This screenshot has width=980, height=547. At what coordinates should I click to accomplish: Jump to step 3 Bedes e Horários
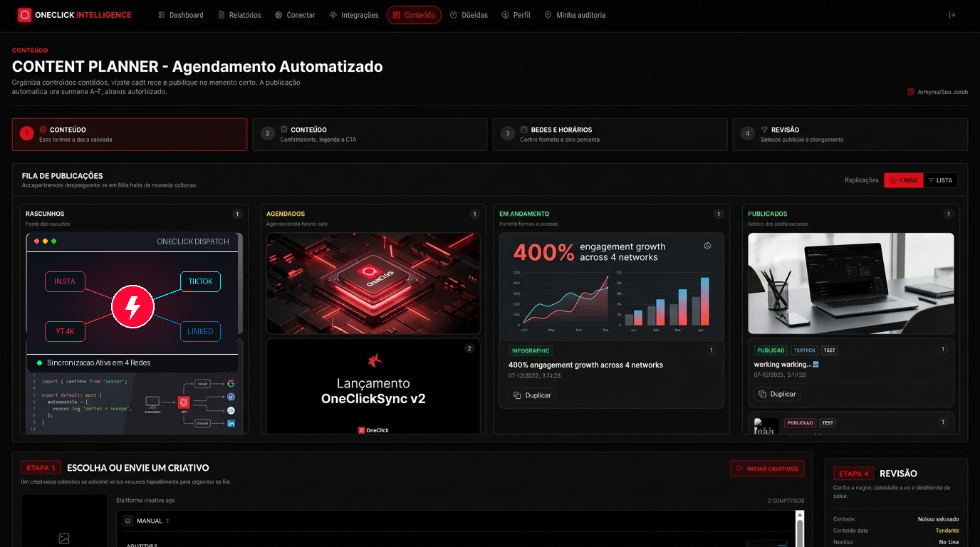tap(610, 135)
